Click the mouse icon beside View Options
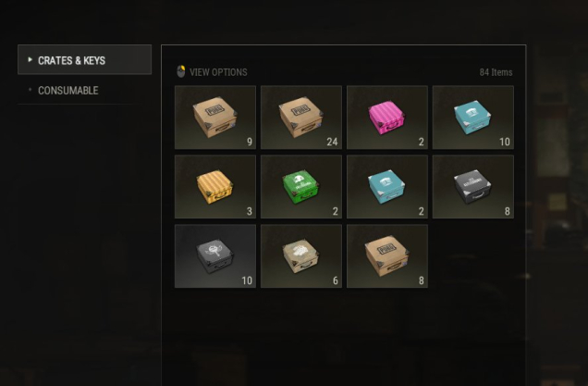588x386 pixels. point(181,71)
